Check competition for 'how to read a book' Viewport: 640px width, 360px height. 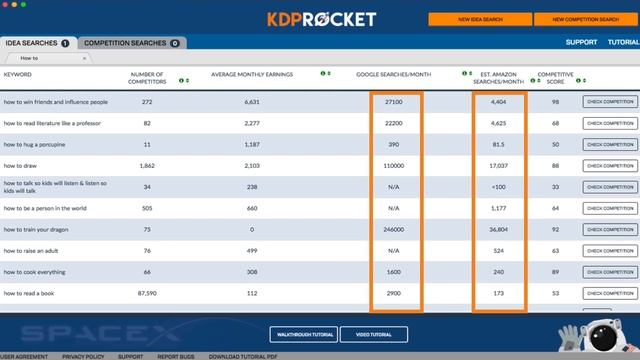tap(610, 293)
